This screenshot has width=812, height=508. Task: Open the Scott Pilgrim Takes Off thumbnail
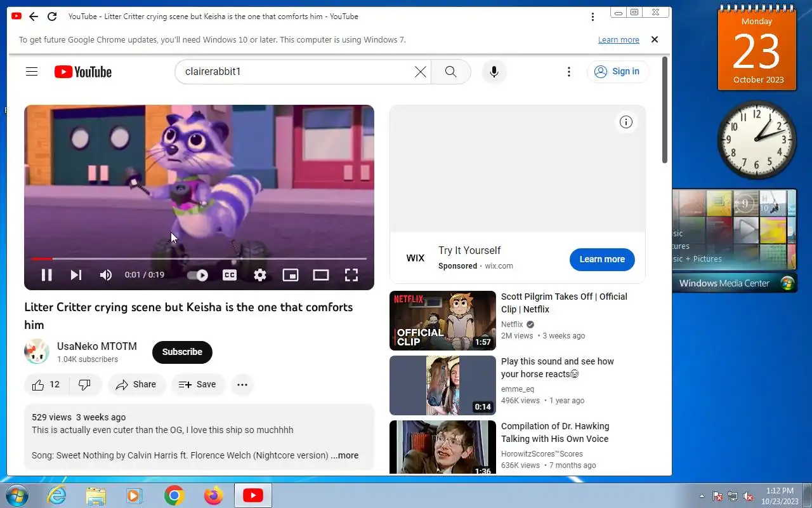[x=443, y=321]
